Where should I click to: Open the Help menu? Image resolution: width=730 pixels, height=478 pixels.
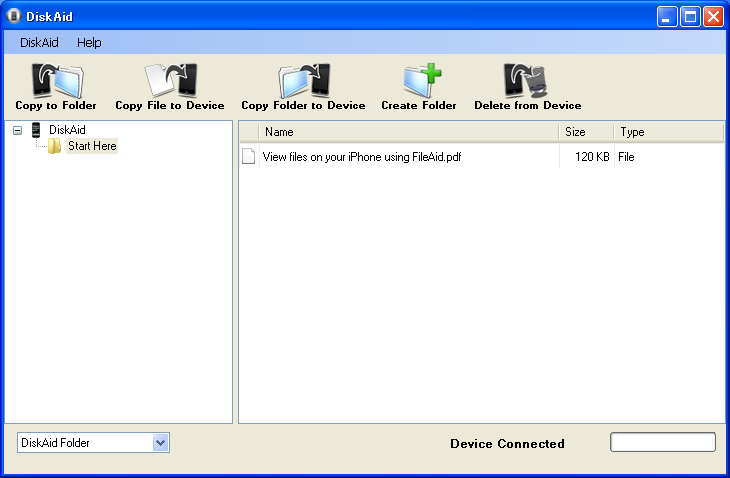(x=89, y=43)
